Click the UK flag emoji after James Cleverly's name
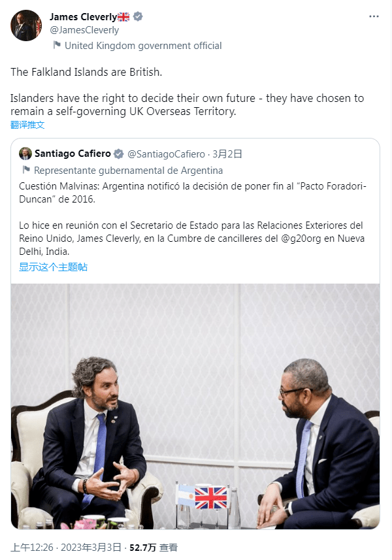The width and height of the screenshot is (392, 560). click(123, 17)
